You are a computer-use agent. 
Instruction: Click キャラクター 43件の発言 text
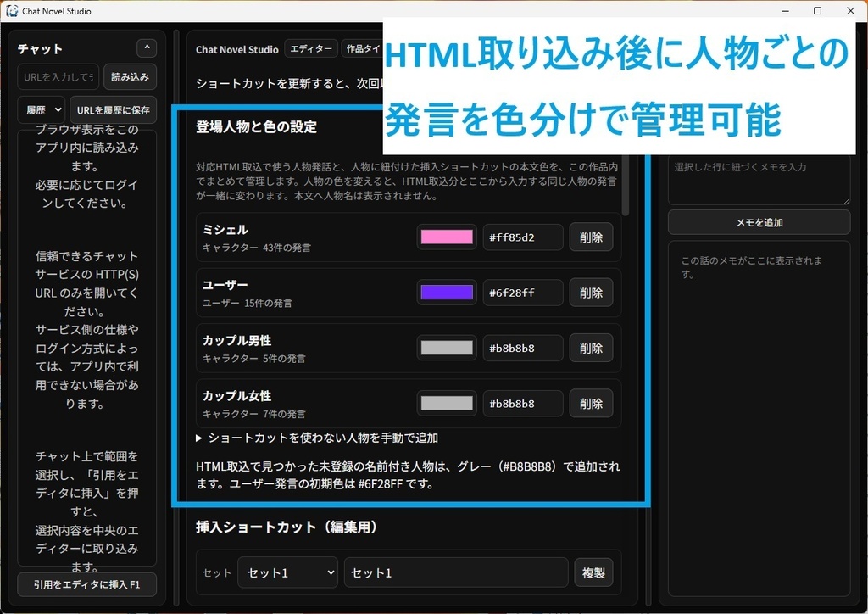click(x=256, y=248)
